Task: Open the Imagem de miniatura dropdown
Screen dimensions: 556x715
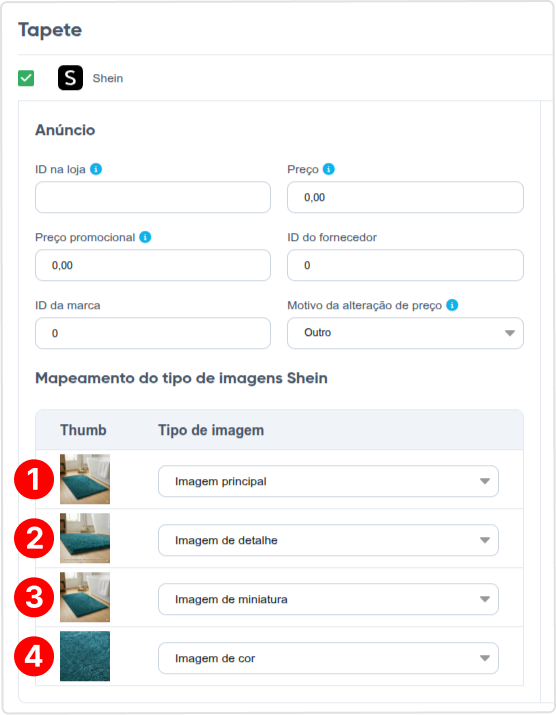Action: [328, 599]
